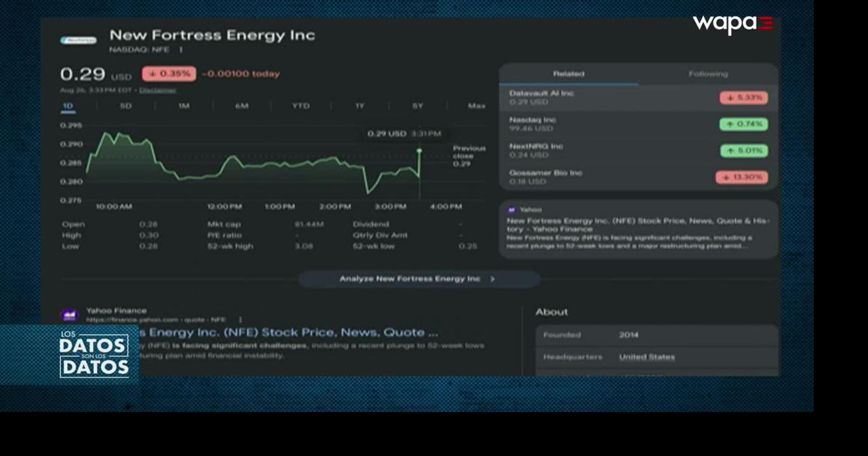Screen dimensions: 868x456
Task: Click the 52-wk low value 0.25
Action: tap(467, 246)
